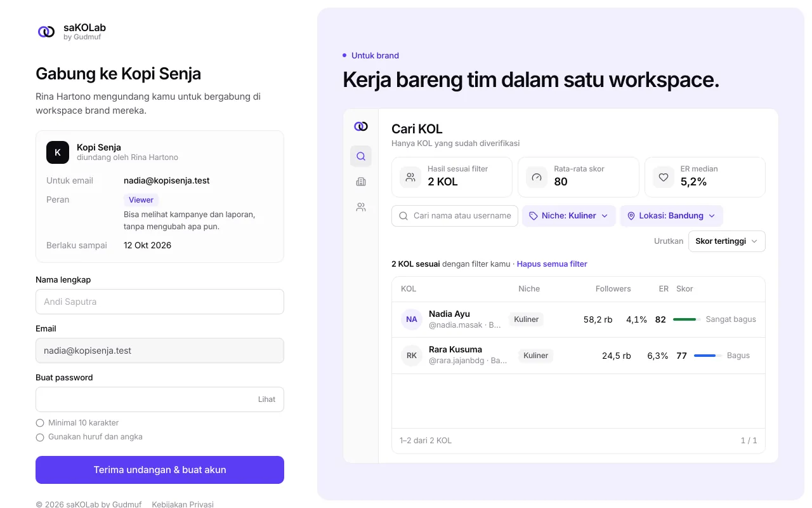812x508 pixels.
Task: Click the interlocking-rings logo in the preview sidebar
Action: pos(361,126)
